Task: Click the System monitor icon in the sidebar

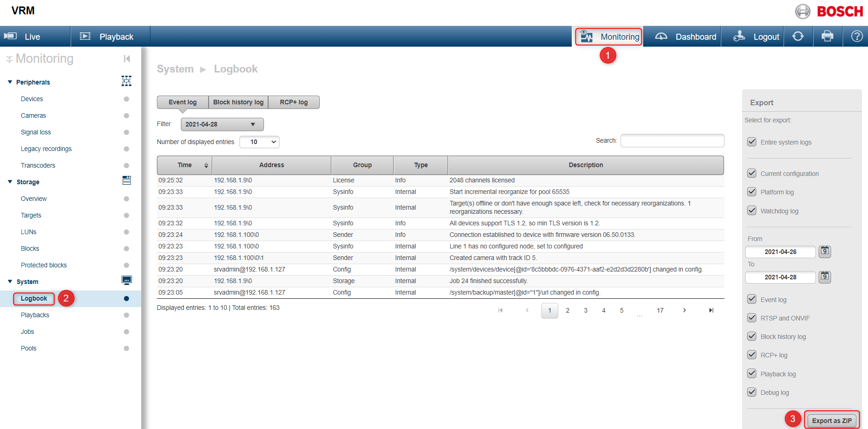Action: point(126,280)
